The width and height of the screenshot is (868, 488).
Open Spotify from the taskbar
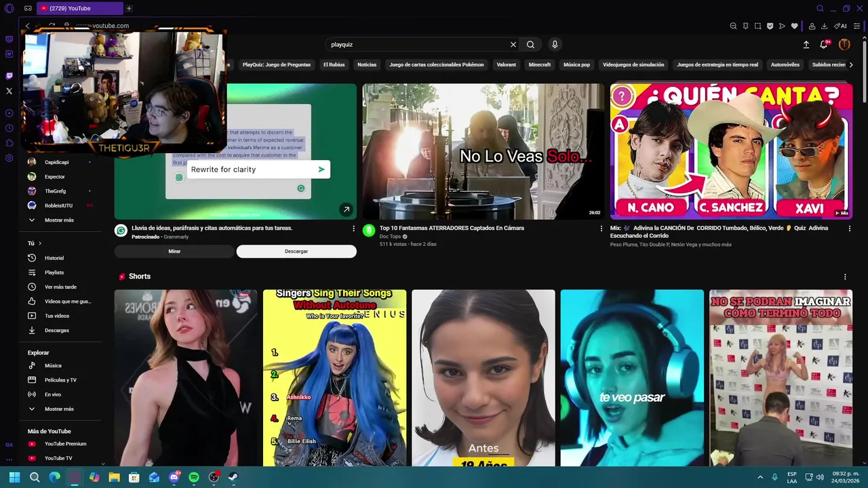(194, 477)
